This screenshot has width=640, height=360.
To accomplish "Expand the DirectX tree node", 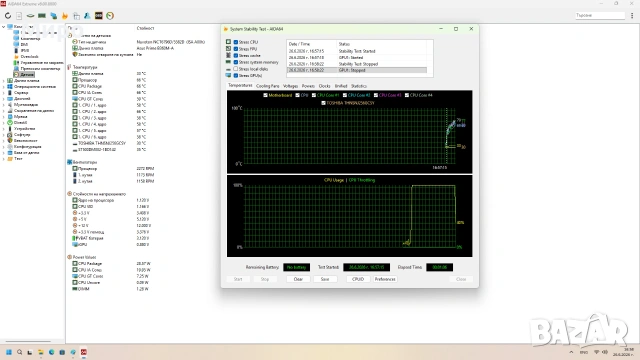I will pyautogui.click(x=4, y=122).
